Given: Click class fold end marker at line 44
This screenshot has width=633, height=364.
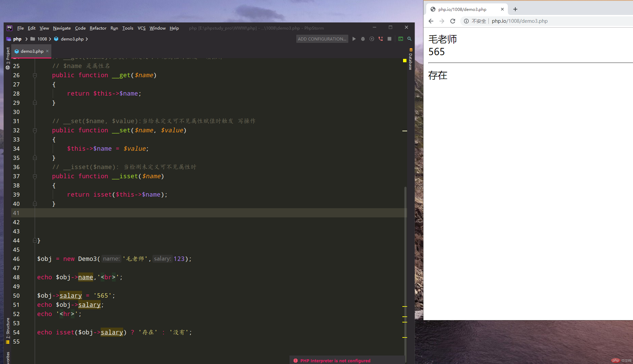Looking at the screenshot, I should point(35,241).
